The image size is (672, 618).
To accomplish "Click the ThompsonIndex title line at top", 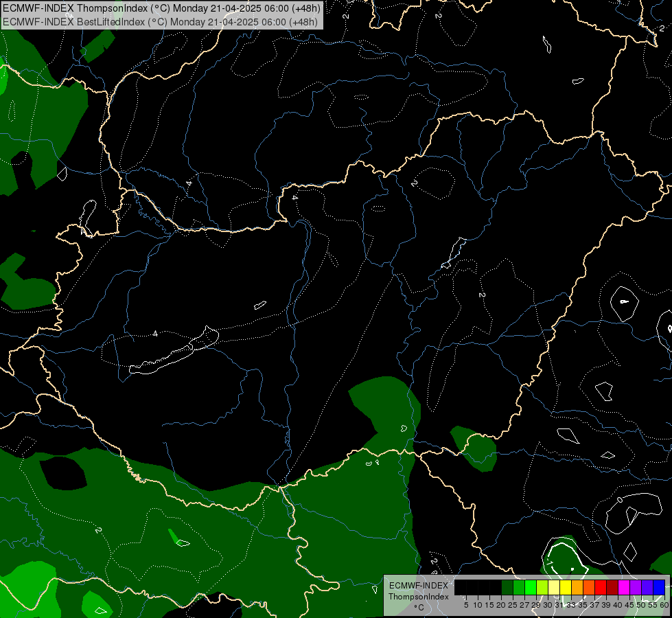I will pos(161,8).
